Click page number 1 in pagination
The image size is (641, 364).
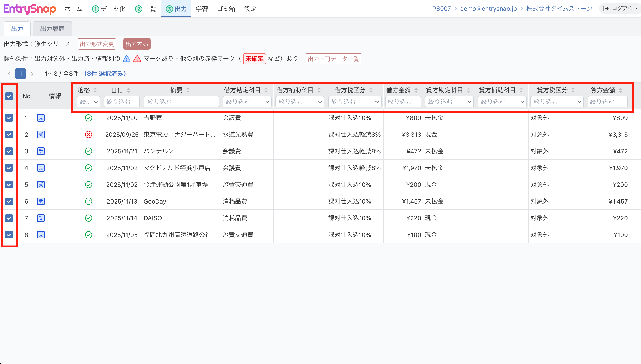pyautogui.click(x=21, y=73)
